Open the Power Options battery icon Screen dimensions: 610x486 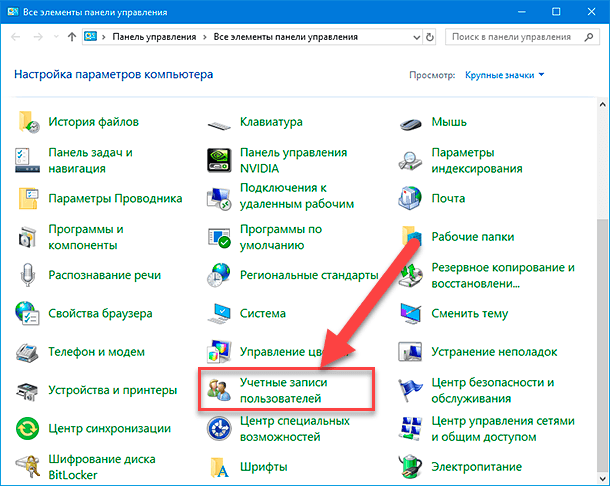[x=410, y=467]
